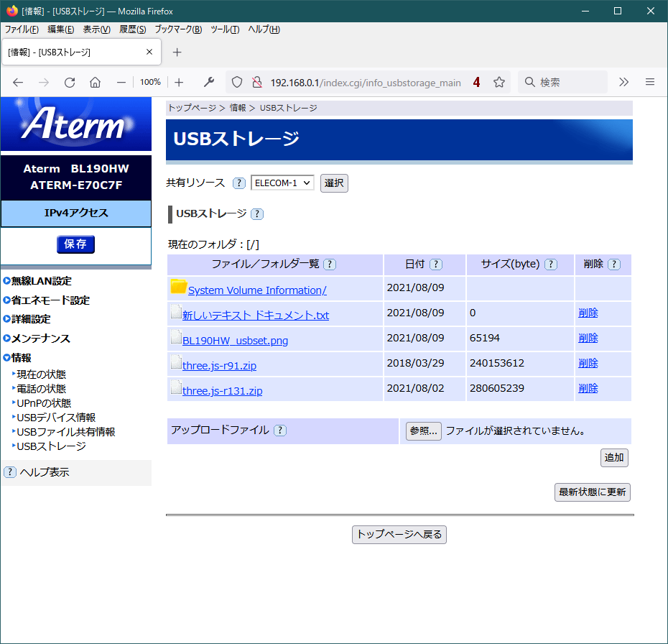Zoom out with the minus icon

point(121,82)
